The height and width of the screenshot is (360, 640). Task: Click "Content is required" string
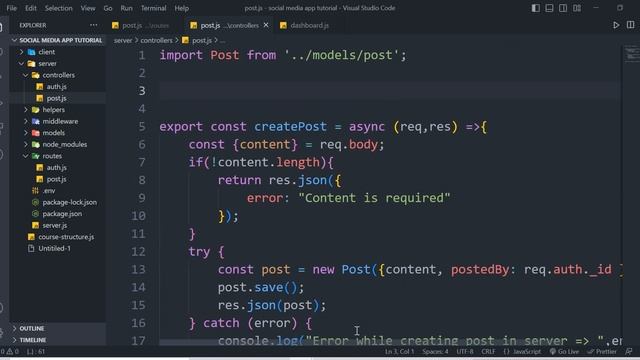click(374, 198)
